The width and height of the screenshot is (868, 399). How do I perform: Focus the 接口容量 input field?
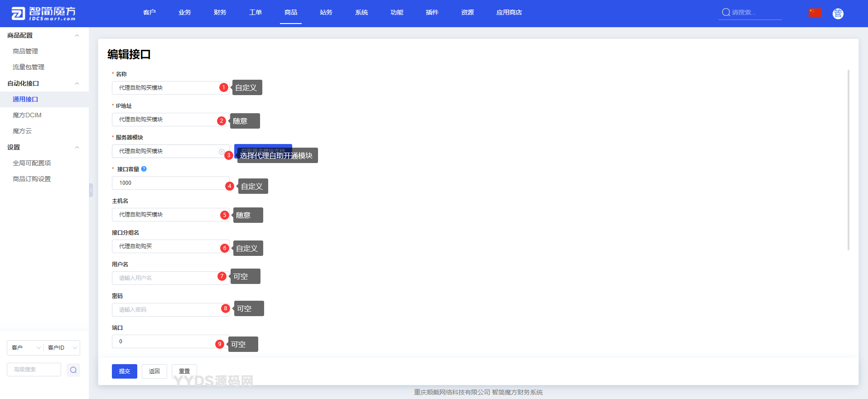tap(170, 183)
